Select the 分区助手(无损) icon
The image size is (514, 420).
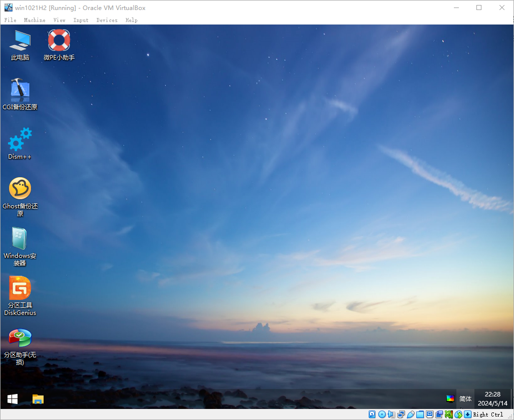point(20,346)
